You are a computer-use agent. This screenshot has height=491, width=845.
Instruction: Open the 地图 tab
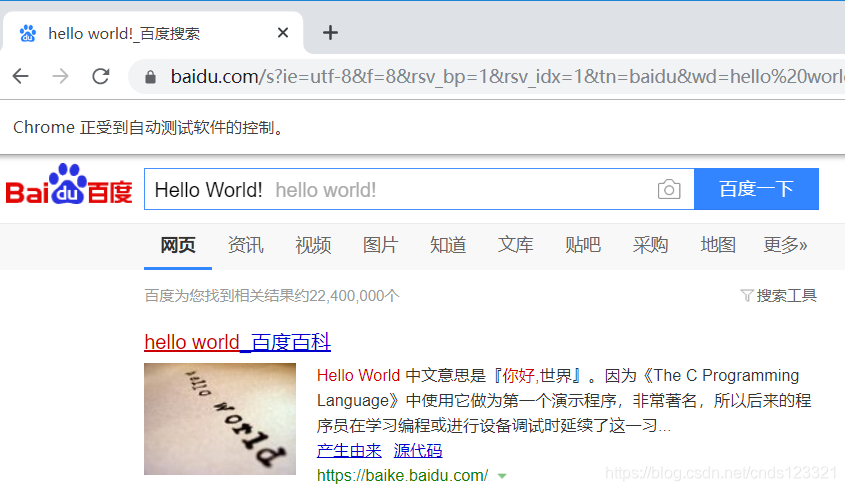718,245
